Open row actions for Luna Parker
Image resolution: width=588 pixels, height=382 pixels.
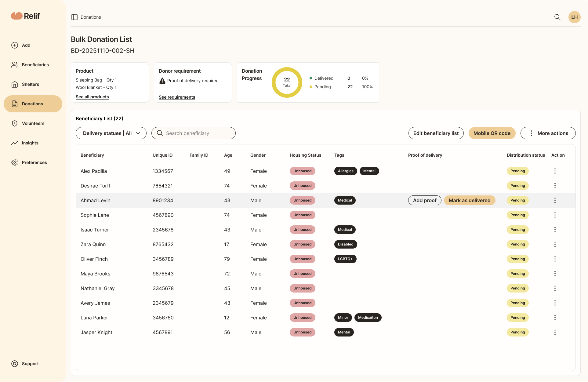point(555,318)
